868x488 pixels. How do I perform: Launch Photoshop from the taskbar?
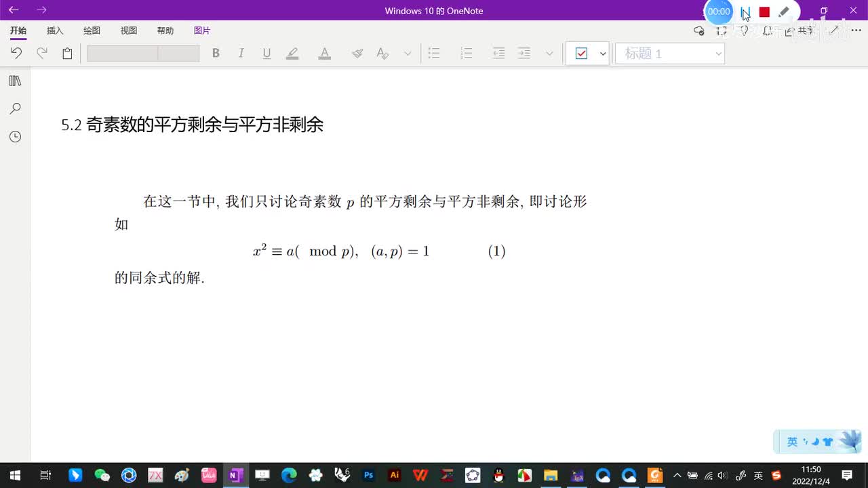[x=368, y=475]
